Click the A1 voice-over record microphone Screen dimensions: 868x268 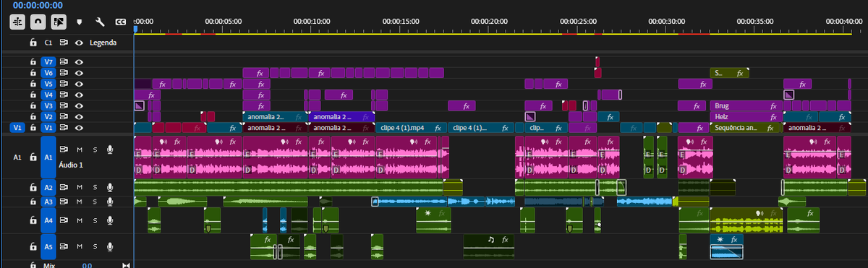click(110, 150)
